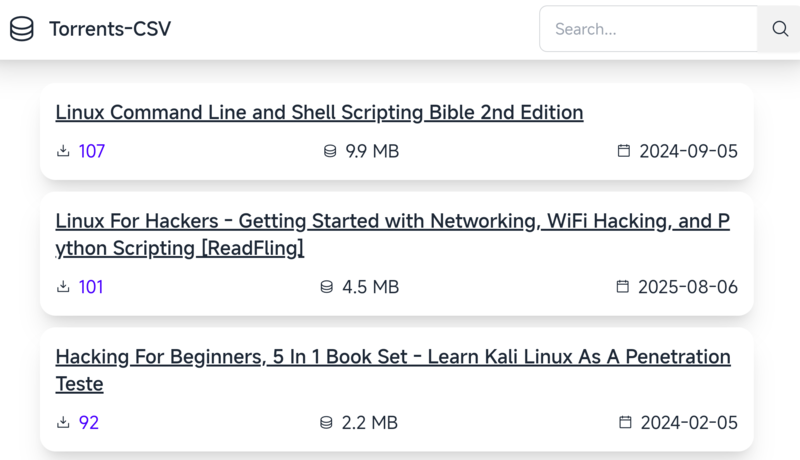This screenshot has height=460, width=800.
Task: Click the 101 seeders magnet link
Action: click(x=91, y=287)
